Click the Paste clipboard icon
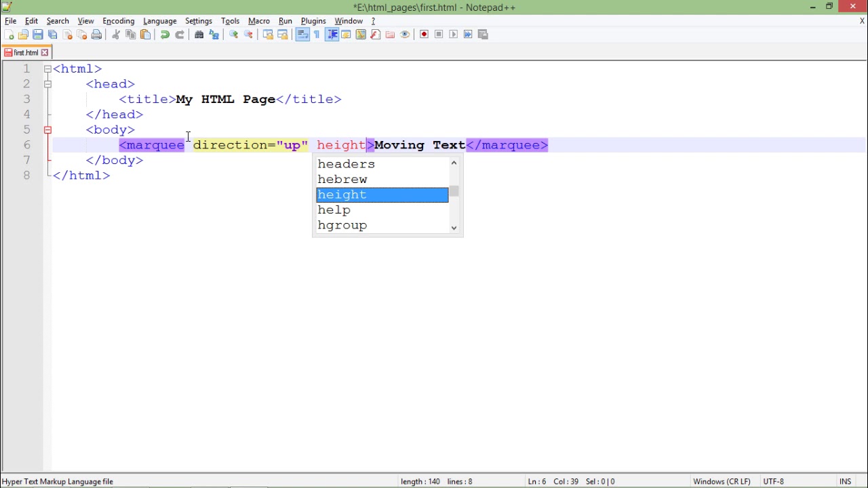Viewport: 868px width, 488px height. pos(145,35)
